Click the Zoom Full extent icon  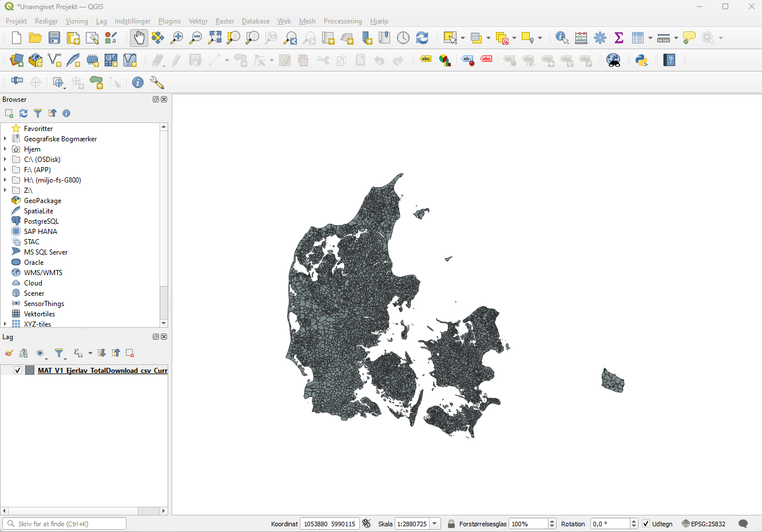point(215,38)
